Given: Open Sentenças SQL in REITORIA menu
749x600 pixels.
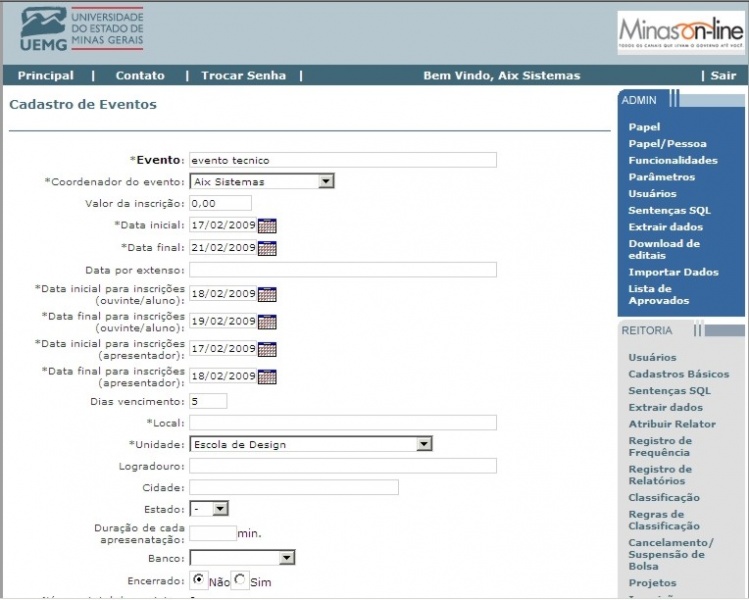Looking at the screenshot, I should click(x=670, y=391).
